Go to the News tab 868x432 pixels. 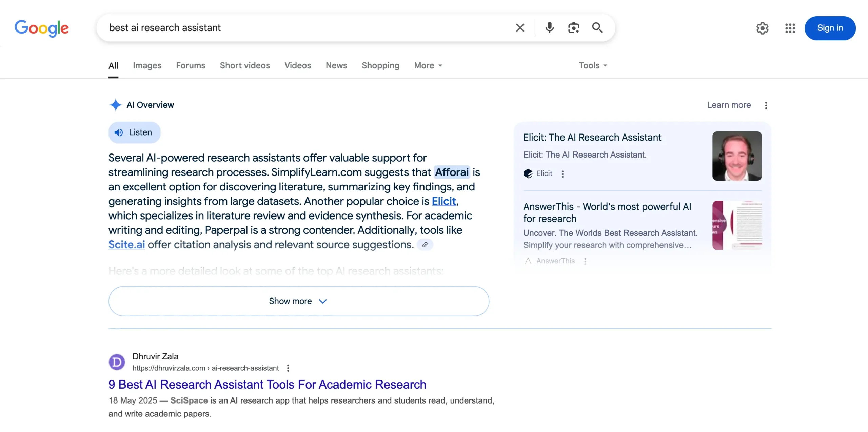pyautogui.click(x=336, y=65)
